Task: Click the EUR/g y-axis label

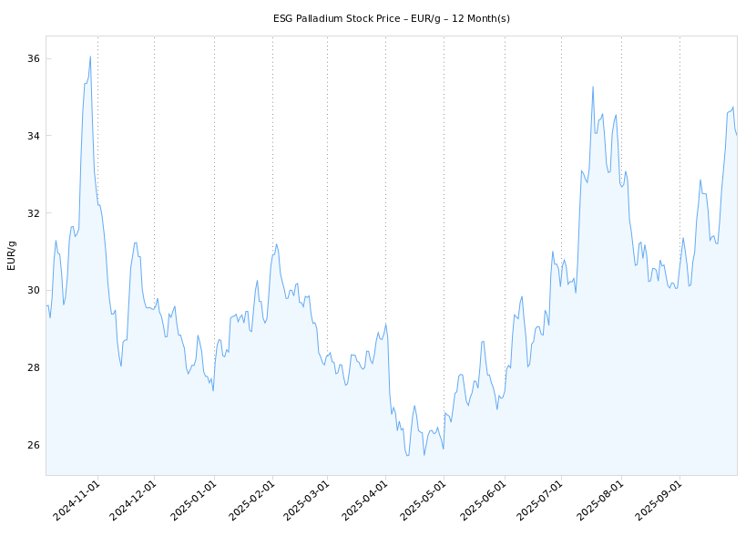Action: coord(12,255)
